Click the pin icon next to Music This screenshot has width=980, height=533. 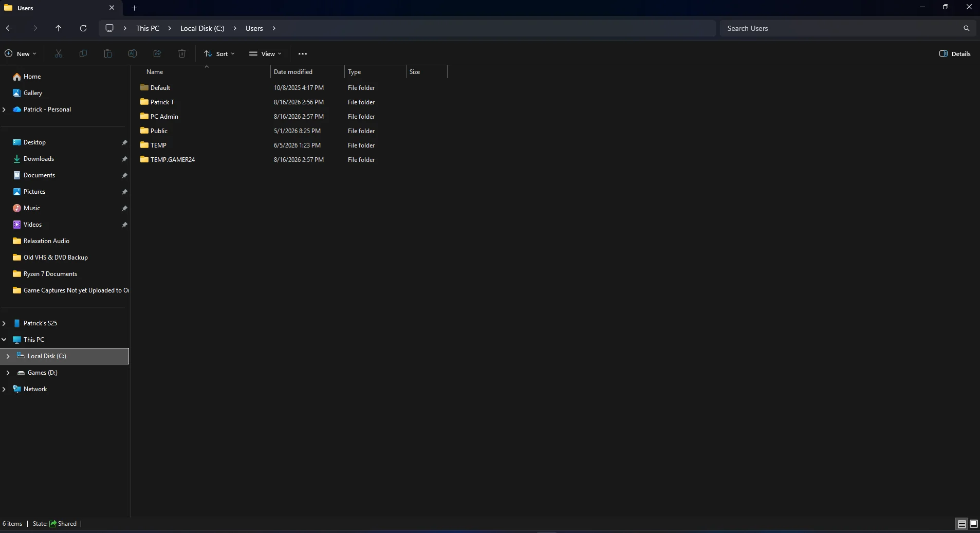coord(124,208)
